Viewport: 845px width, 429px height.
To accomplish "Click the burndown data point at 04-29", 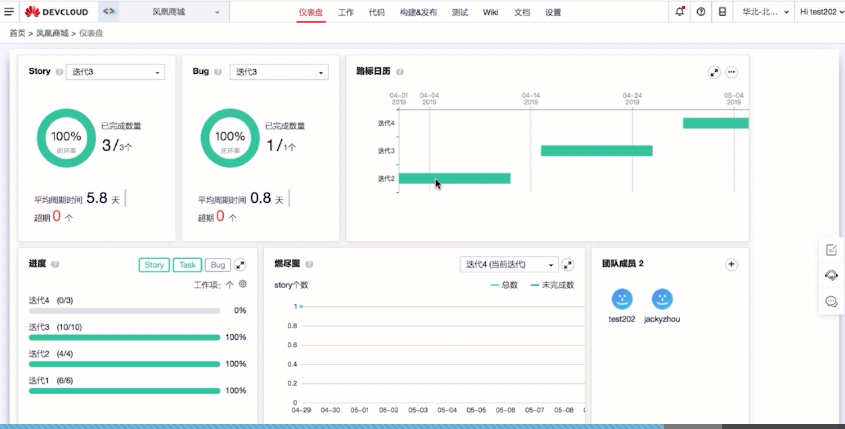I will click(301, 306).
